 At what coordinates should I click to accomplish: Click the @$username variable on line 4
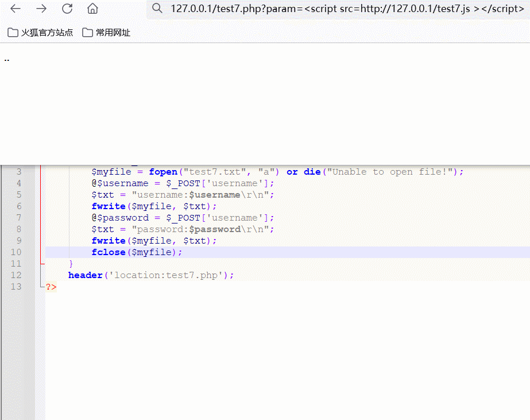pyautogui.click(x=120, y=183)
